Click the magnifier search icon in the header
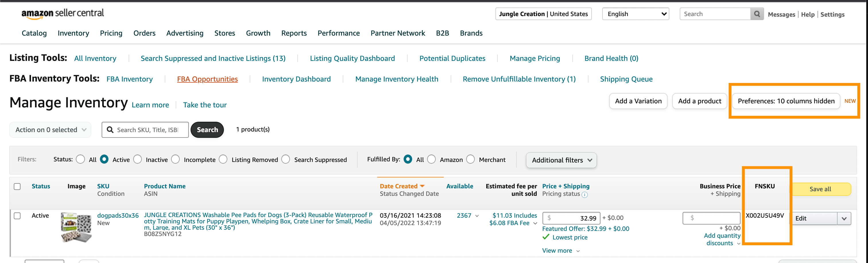The height and width of the screenshot is (263, 868). click(x=757, y=14)
